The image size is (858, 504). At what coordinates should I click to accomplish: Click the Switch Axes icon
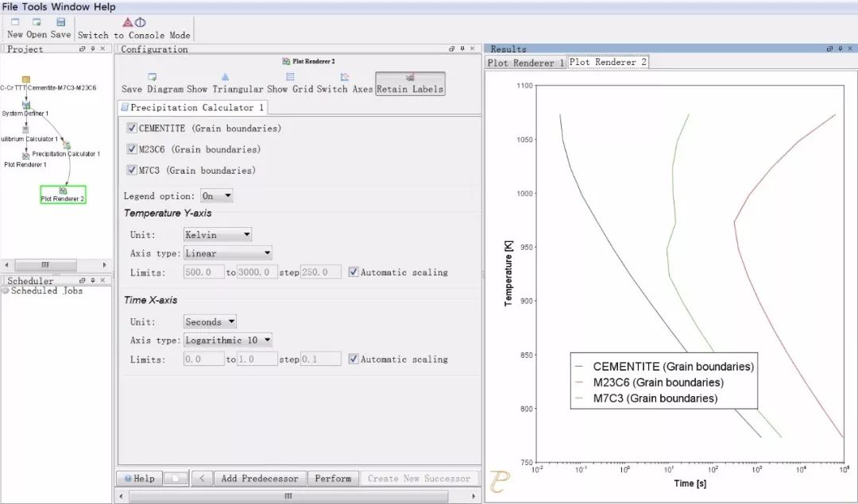tap(344, 78)
